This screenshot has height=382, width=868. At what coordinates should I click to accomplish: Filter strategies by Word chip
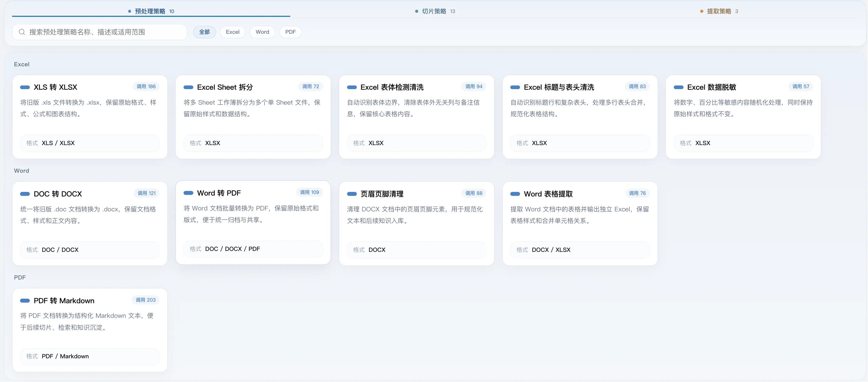(x=262, y=32)
